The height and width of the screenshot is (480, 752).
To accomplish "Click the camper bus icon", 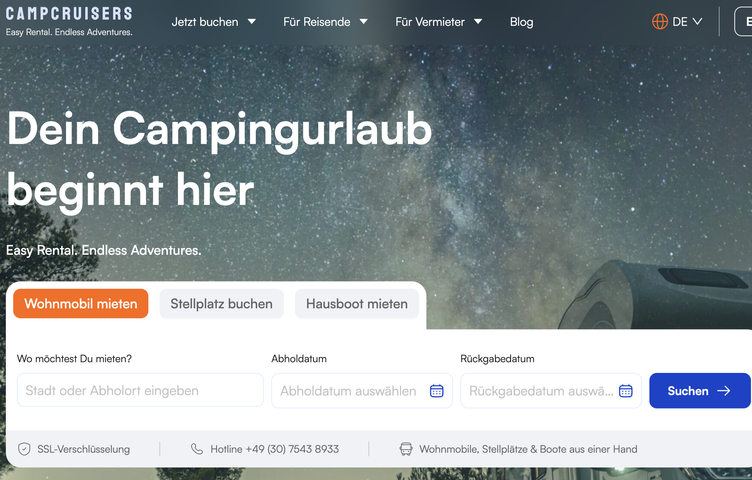I will [x=406, y=449].
